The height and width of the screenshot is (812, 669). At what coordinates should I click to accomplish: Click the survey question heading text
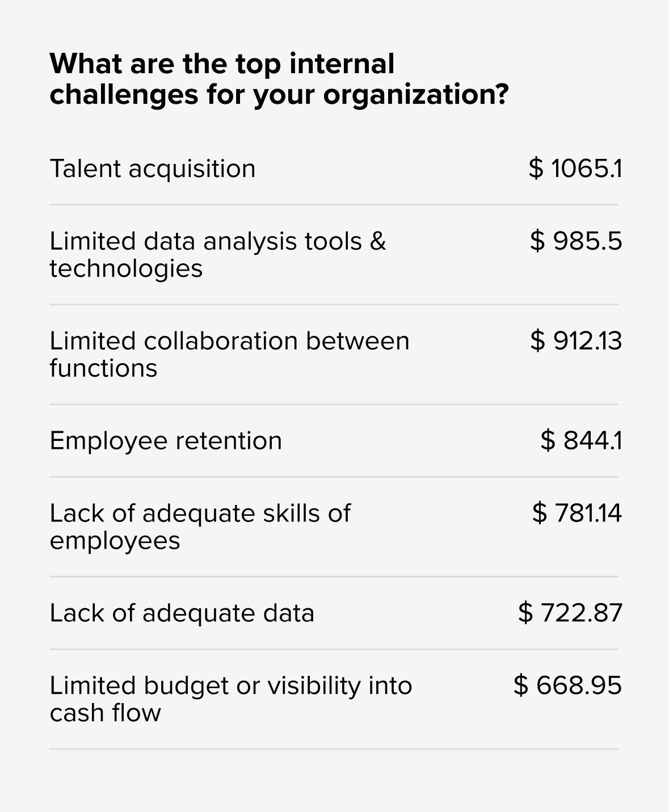point(278,79)
